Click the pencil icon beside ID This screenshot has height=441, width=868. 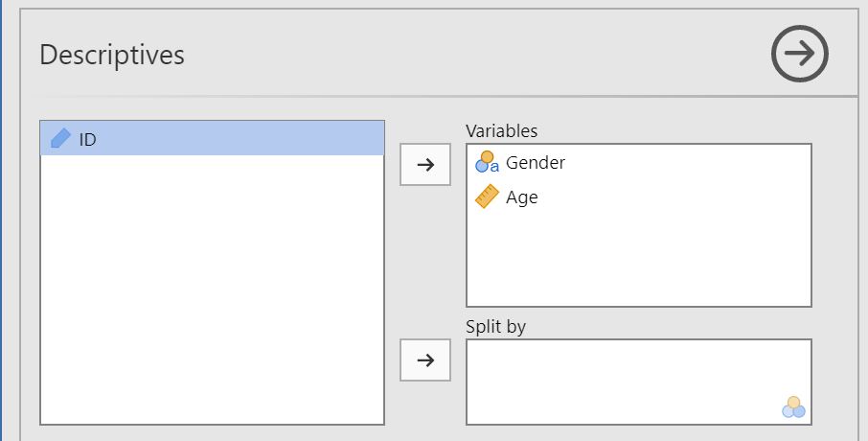point(60,139)
